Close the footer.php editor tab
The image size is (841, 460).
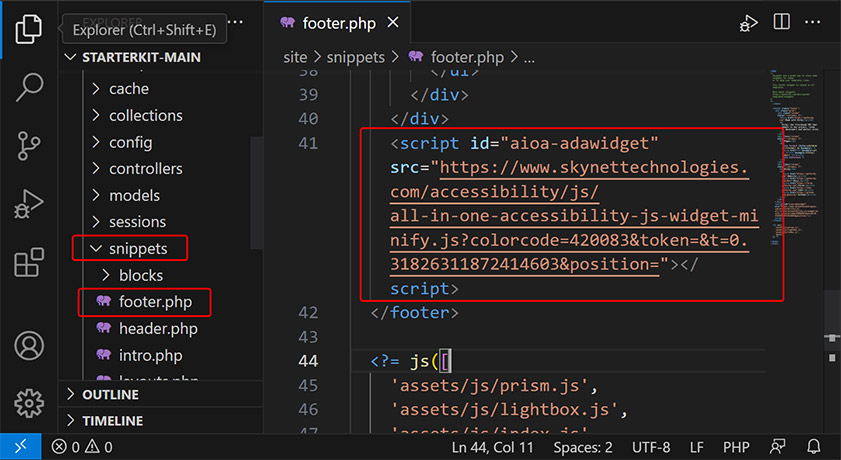393,23
